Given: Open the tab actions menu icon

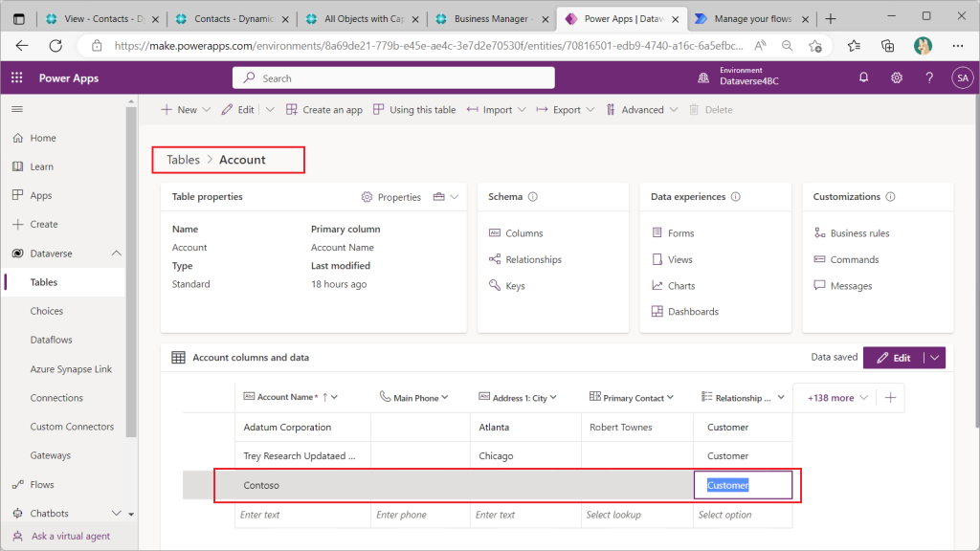Looking at the screenshot, I should point(19,19).
